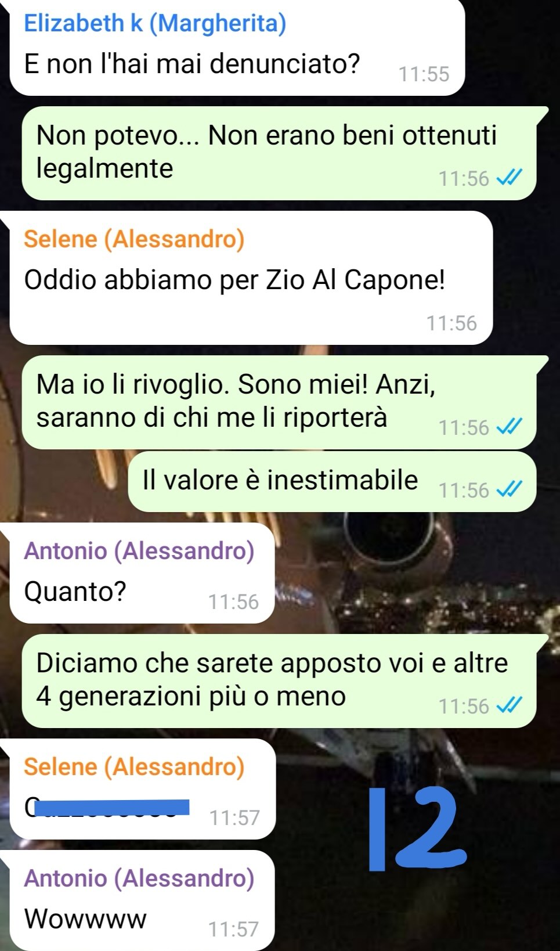Tap the read ticks on the 'riporterà' message

(511, 427)
